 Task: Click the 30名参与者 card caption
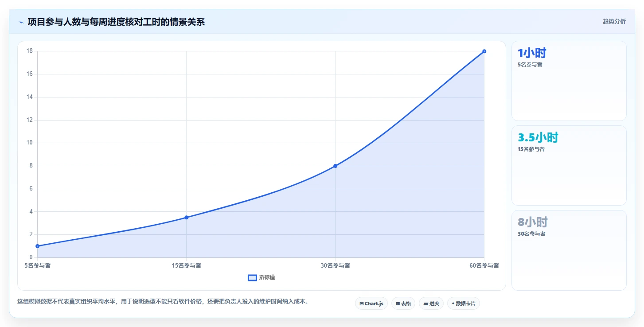point(531,234)
